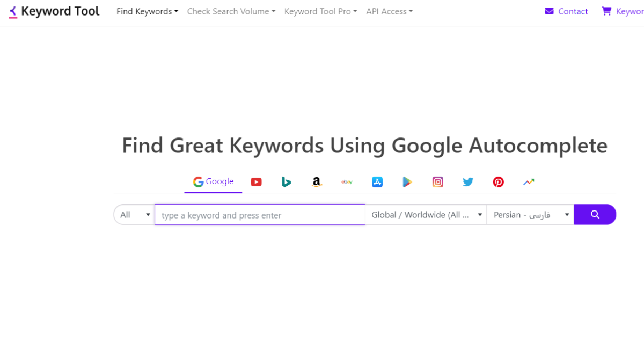Switch to the Instagram keyword tab
The height and width of the screenshot is (349, 644).
click(438, 182)
